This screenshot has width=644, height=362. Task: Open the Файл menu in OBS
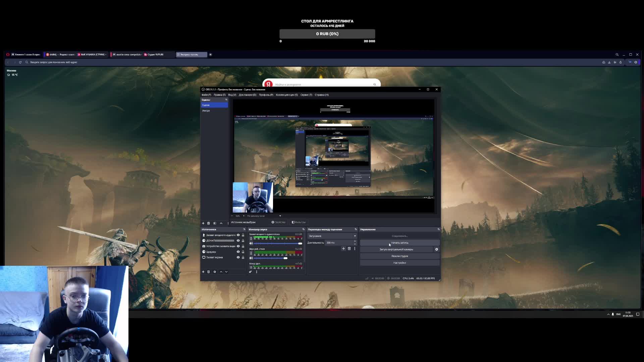[x=206, y=95]
